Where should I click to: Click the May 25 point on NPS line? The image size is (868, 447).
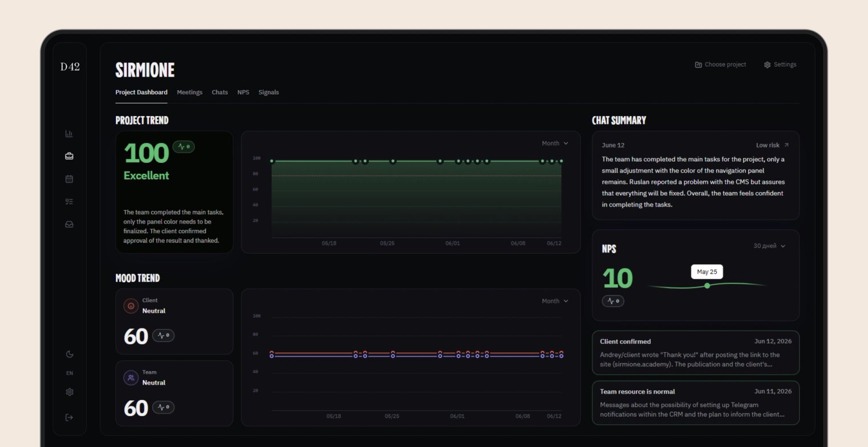707,285
